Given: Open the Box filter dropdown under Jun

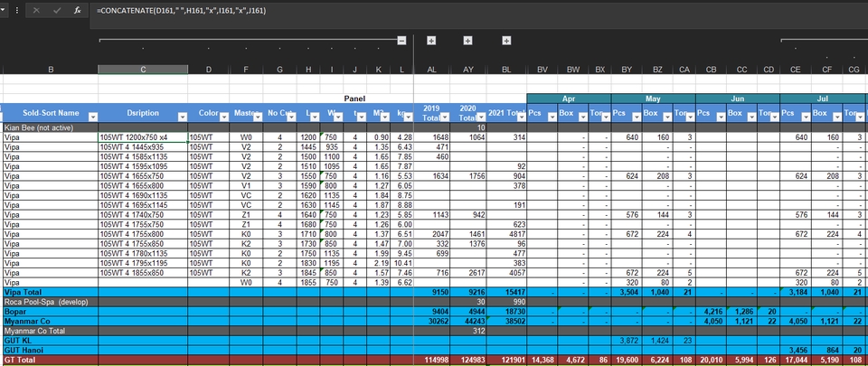Looking at the screenshot, I should coord(751,117).
